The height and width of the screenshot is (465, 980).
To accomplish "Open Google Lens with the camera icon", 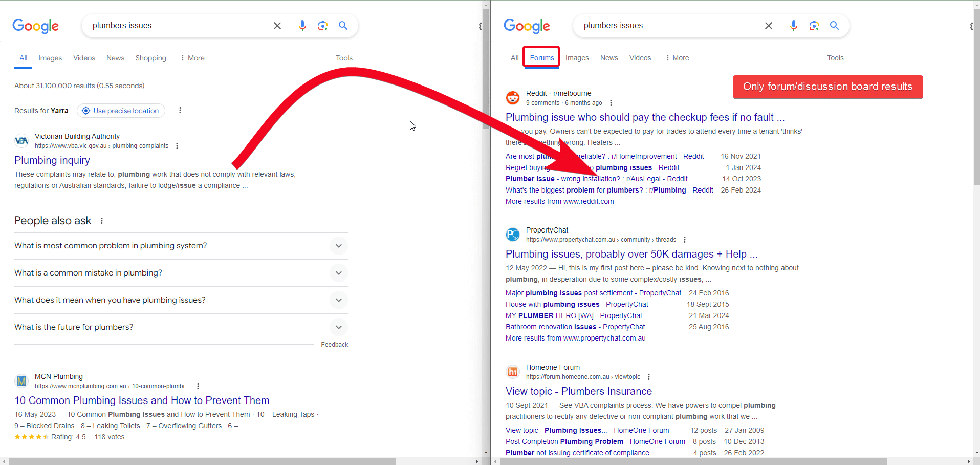I will pyautogui.click(x=323, y=25).
